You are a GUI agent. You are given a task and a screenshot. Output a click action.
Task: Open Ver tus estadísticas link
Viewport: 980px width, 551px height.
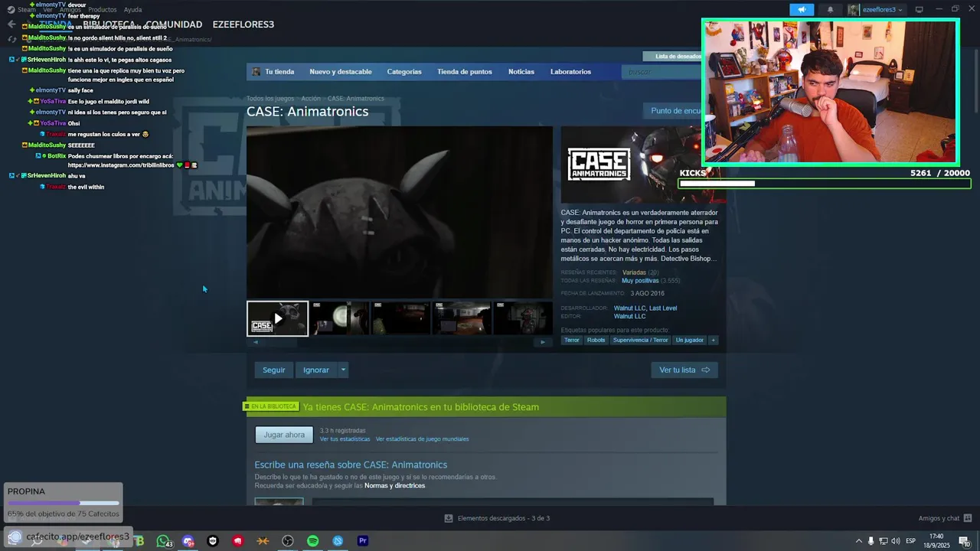345,439
